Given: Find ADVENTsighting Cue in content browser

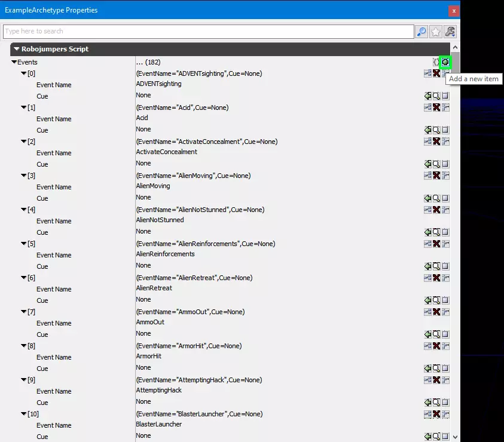Looking at the screenshot, I should click(x=436, y=96).
